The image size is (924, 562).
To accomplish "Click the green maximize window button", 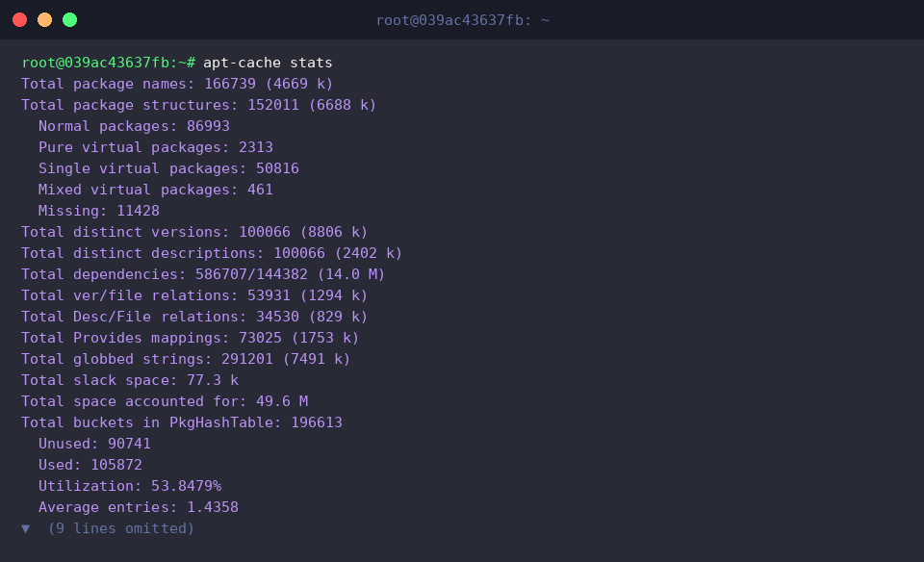I will click(x=69, y=20).
